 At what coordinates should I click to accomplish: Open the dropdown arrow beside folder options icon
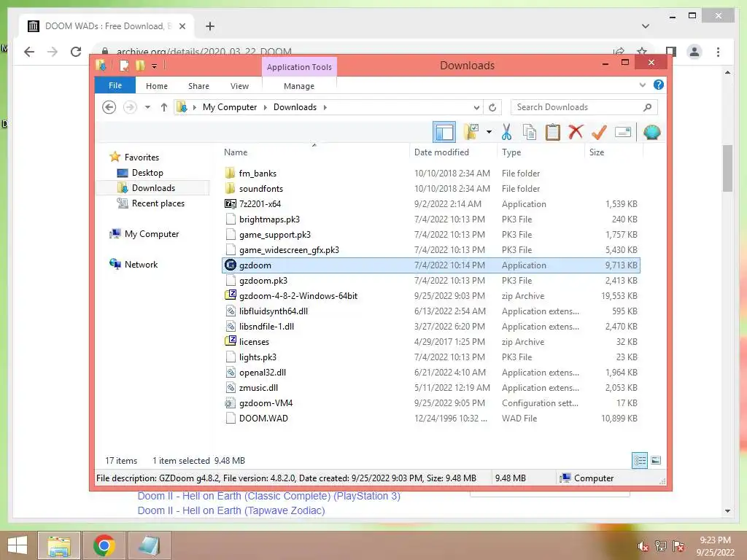point(489,132)
